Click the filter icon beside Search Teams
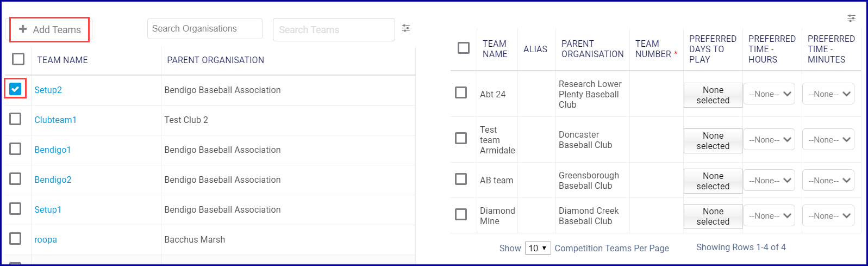The width and height of the screenshot is (868, 266). tap(405, 28)
